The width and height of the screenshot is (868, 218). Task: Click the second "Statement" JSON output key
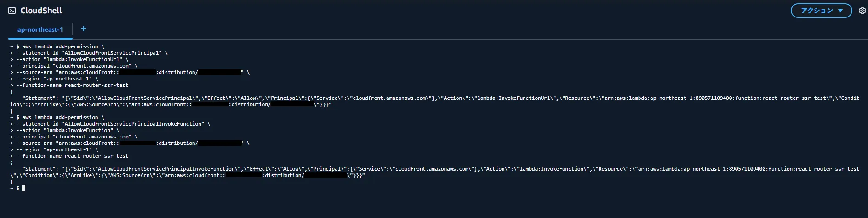[x=40, y=169]
